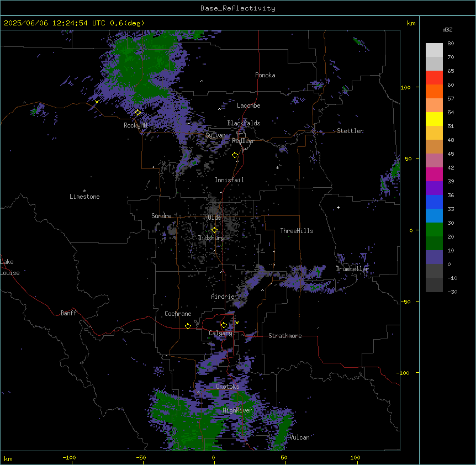Click the yellow diamond marker above Calgary label
Image resolution: width=476 pixels, height=465 pixels.
click(224, 325)
